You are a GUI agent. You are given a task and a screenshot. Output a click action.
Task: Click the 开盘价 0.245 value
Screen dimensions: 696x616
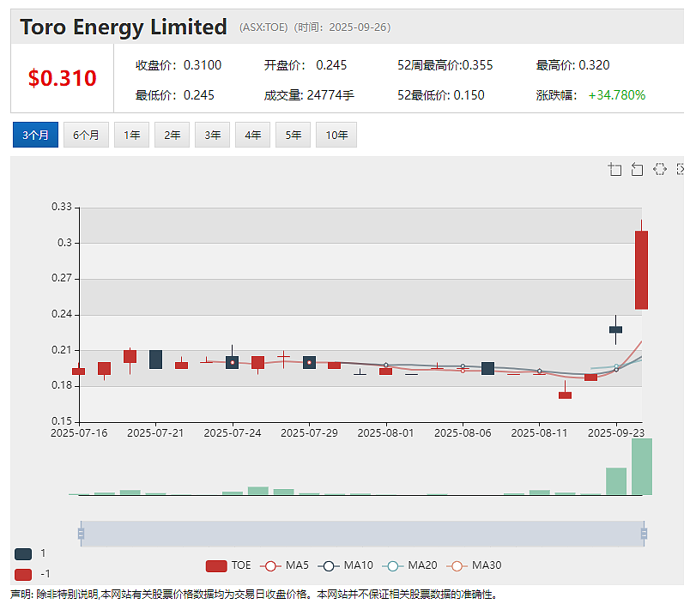click(331, 65)
